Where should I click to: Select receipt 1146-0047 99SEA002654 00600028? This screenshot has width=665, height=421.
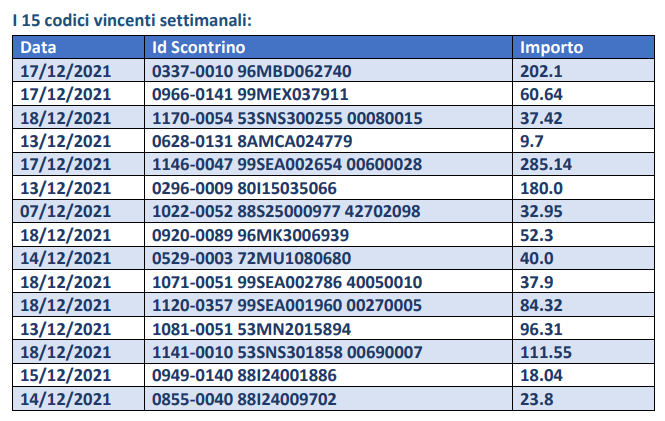click(286, 164)
